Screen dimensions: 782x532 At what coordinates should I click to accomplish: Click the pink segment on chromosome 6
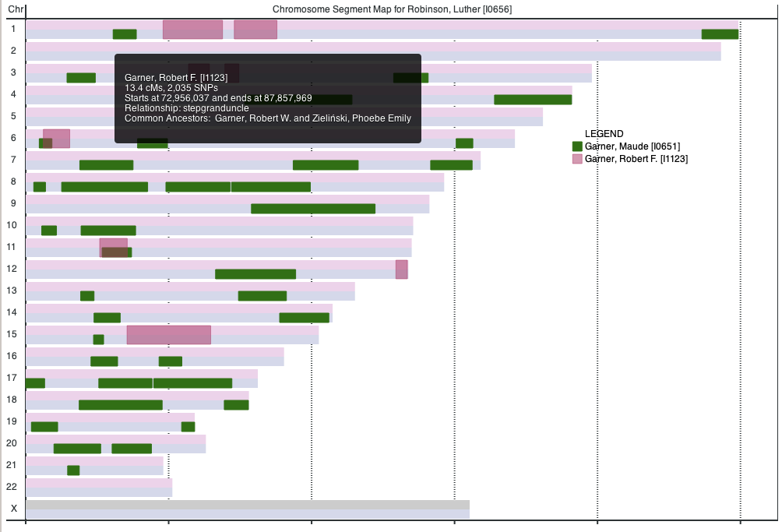(x=56, y=139)
